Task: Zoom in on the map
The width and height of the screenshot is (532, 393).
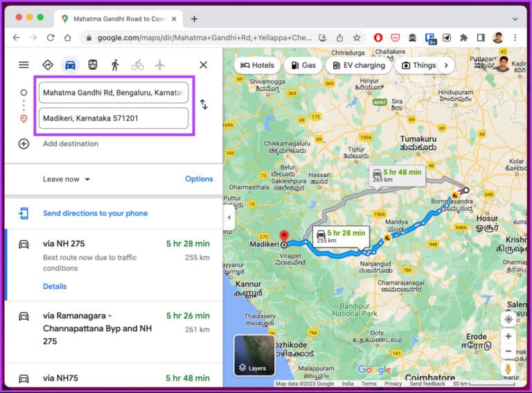Action: coord(508,336)
